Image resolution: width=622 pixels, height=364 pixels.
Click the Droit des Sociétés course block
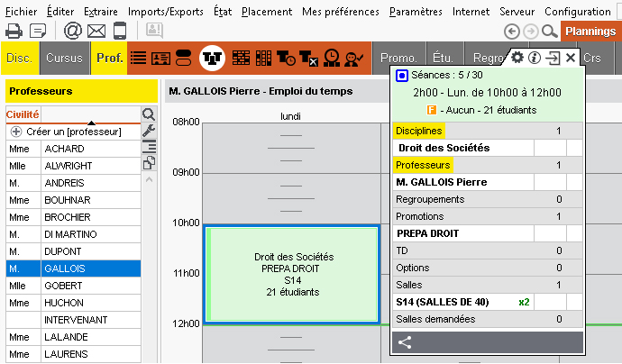292,275
